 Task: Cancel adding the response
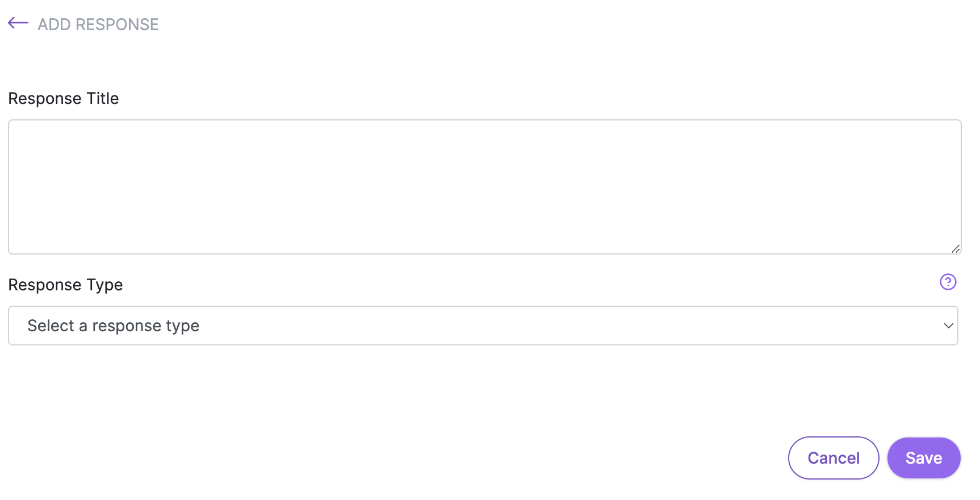[834, 458]
